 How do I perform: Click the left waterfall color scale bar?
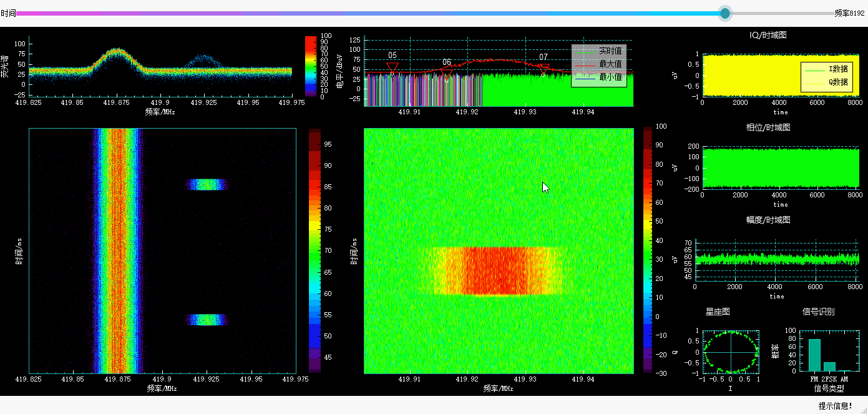click(x=315, y=251)
